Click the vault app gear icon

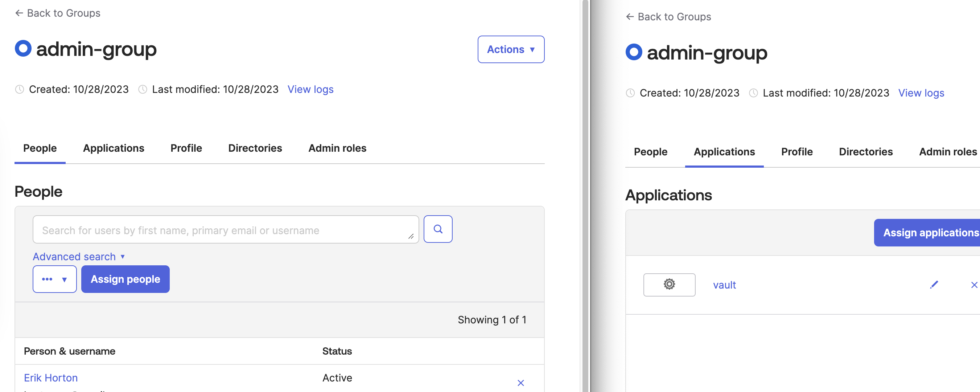click(669, 285)
